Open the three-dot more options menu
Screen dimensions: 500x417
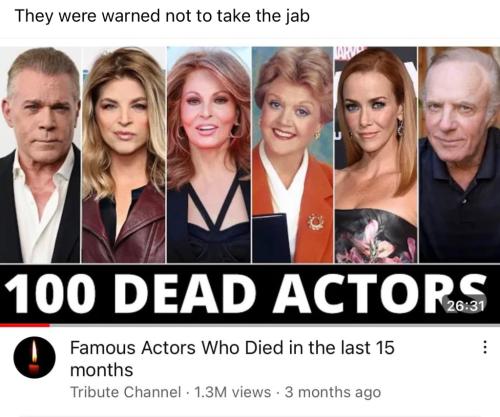(x=485, y=347)
